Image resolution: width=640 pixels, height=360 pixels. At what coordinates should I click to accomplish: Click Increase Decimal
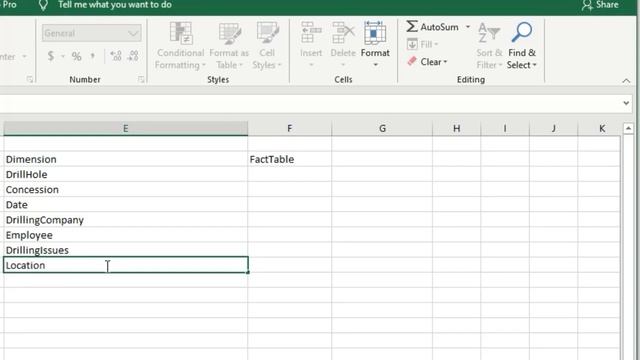tap(116, 56)
